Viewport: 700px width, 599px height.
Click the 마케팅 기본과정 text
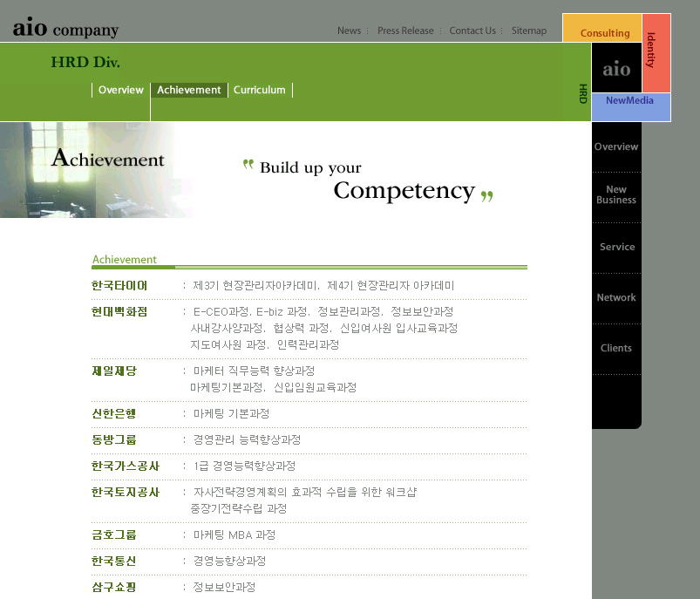click(x=231, y=413)
